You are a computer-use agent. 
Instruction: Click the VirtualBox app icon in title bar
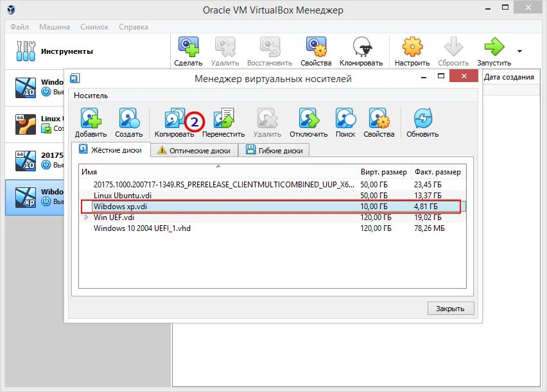pyautogui.click(x=11, y=10)
